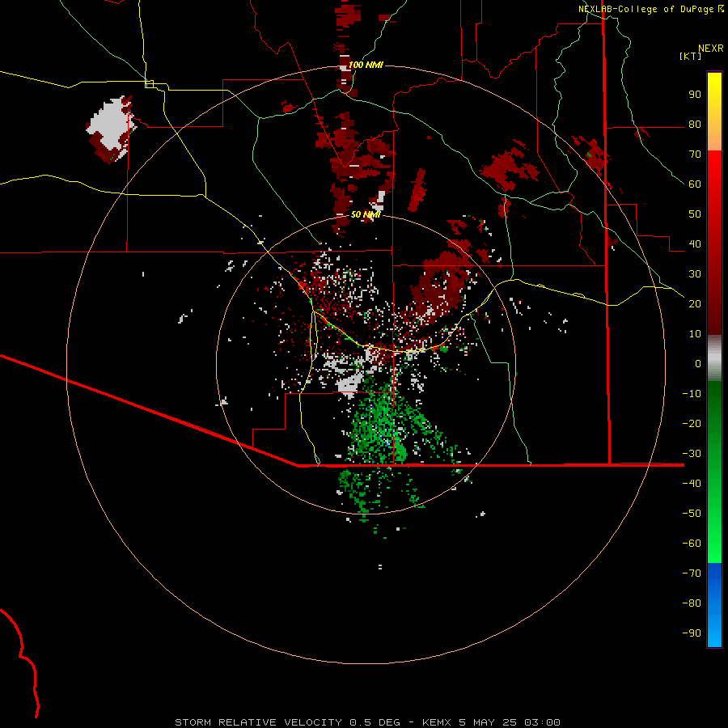Click the -90 value on the velocity scale
Screen dimensions: 728x728
click(x=692, y=633)
